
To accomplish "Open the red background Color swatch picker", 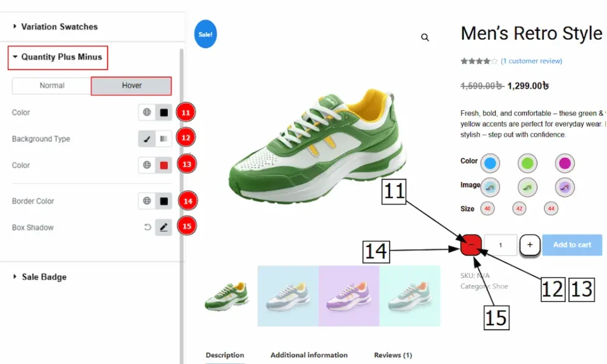I will click(164, 165).
